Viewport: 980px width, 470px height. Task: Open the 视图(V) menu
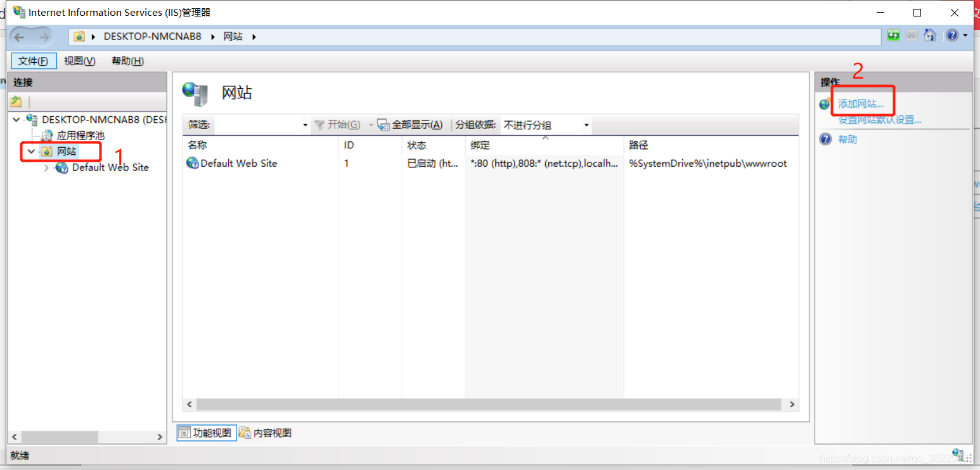pos(79,61)
